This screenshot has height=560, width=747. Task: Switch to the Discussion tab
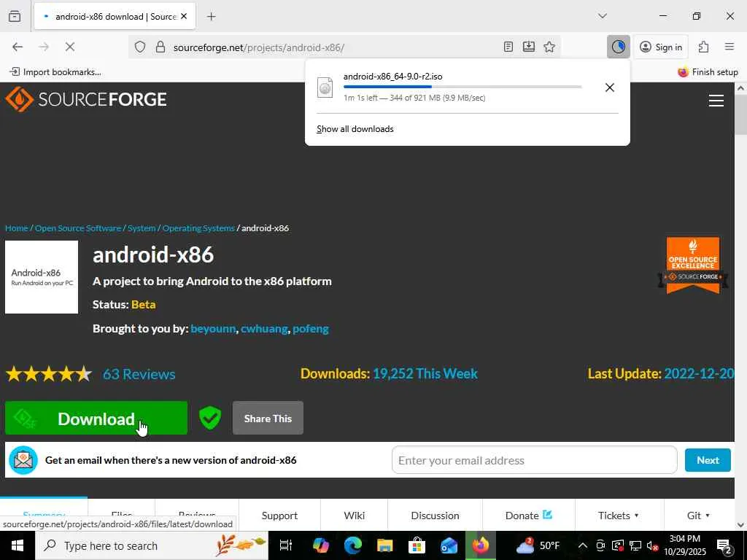[435, 516]
